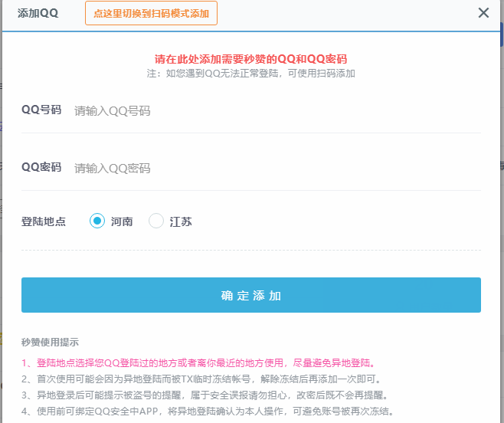Select the 河南 radio button circle
Image resolution: width=504 pixels, height=423 pixels.
click(x=97, y=221)
